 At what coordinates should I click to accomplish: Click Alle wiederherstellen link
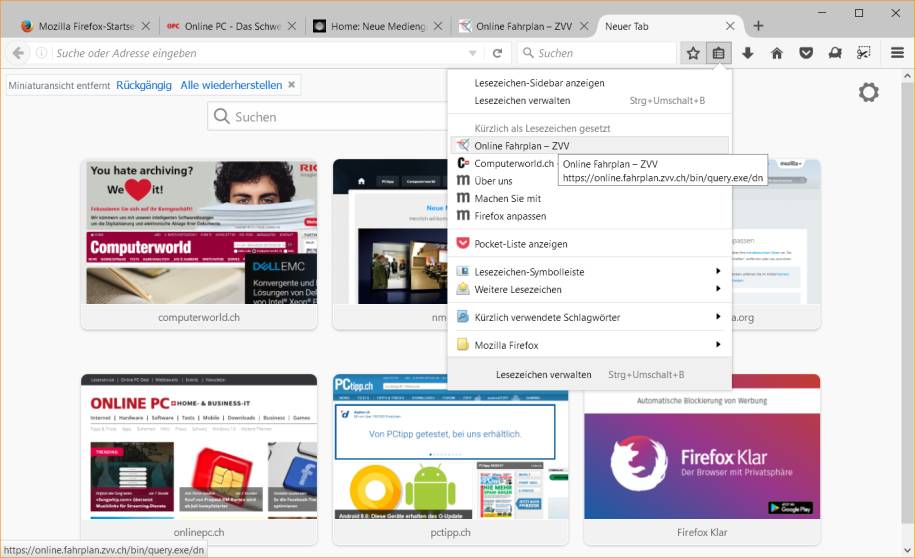(x=231, y=85)
